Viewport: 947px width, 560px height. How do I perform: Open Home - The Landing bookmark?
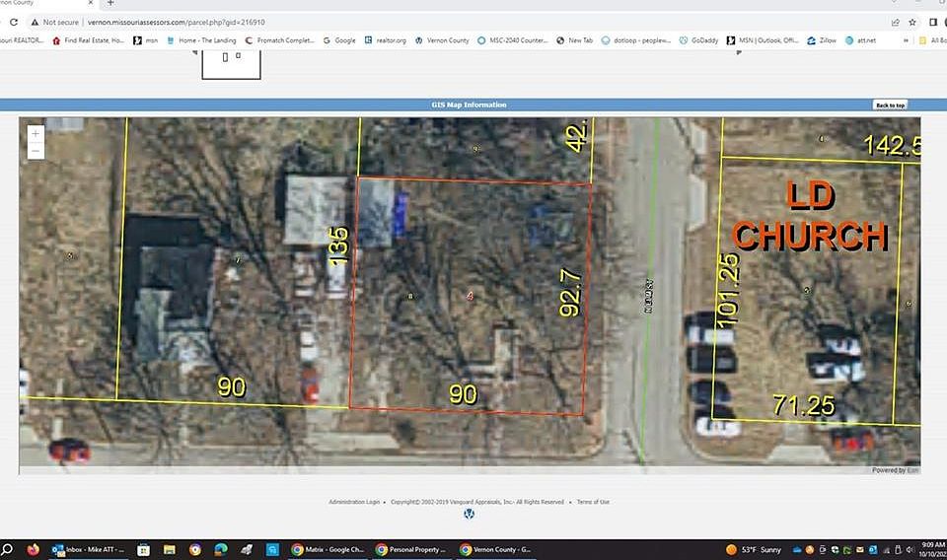coord(201,40)
